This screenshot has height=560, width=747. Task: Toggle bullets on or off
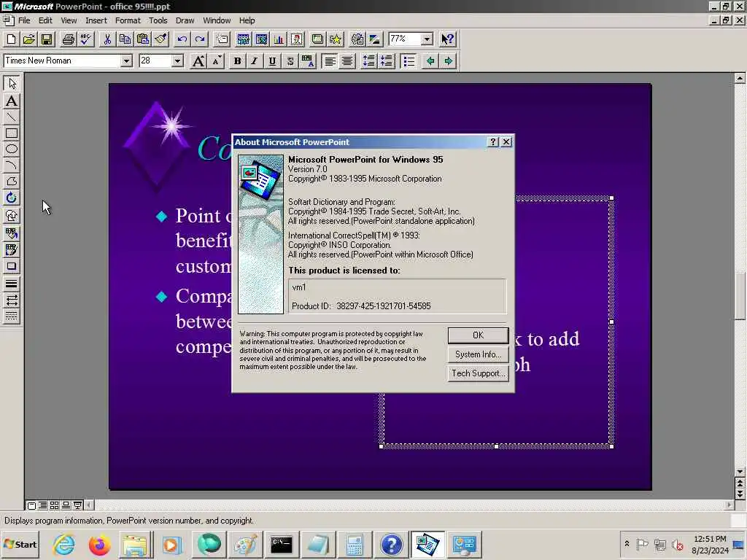[x=409, y=61]
